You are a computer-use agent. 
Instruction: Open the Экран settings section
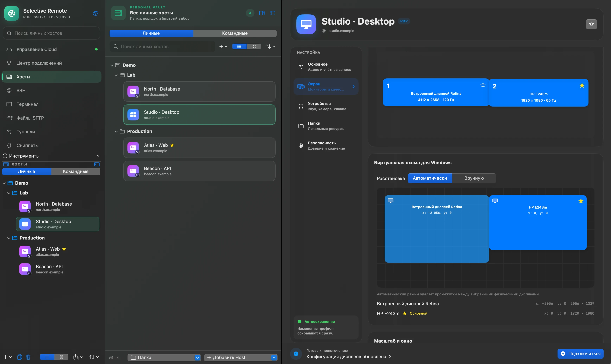[326, 87]
